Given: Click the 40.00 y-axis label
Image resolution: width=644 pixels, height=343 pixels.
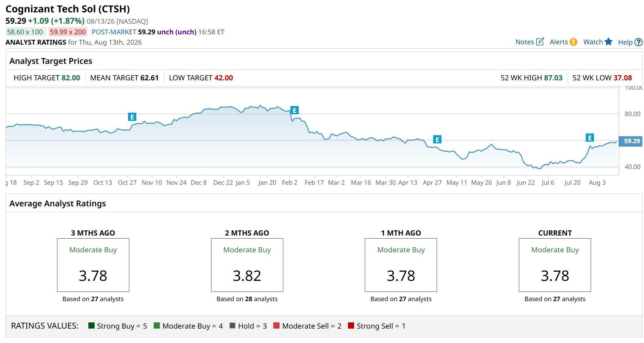Looking at the screenshot, I should [632, 167].
